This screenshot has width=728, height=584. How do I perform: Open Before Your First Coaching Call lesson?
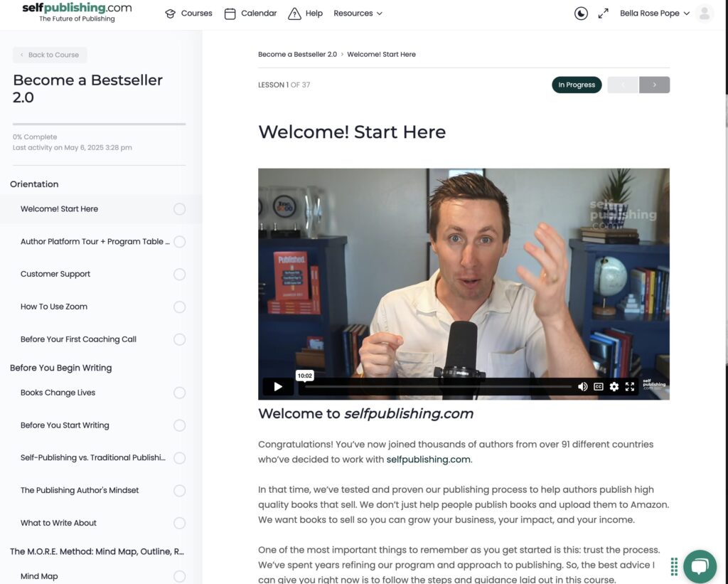point(78,339)
